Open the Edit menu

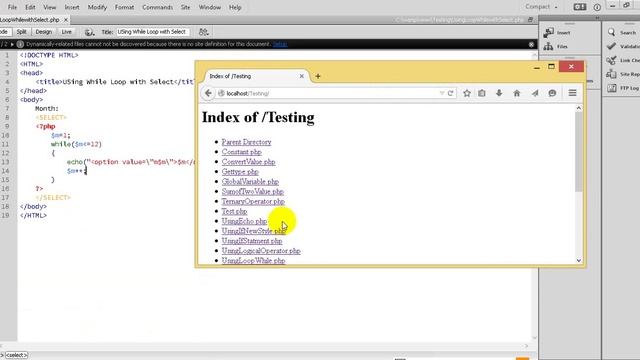coord(30,7)
